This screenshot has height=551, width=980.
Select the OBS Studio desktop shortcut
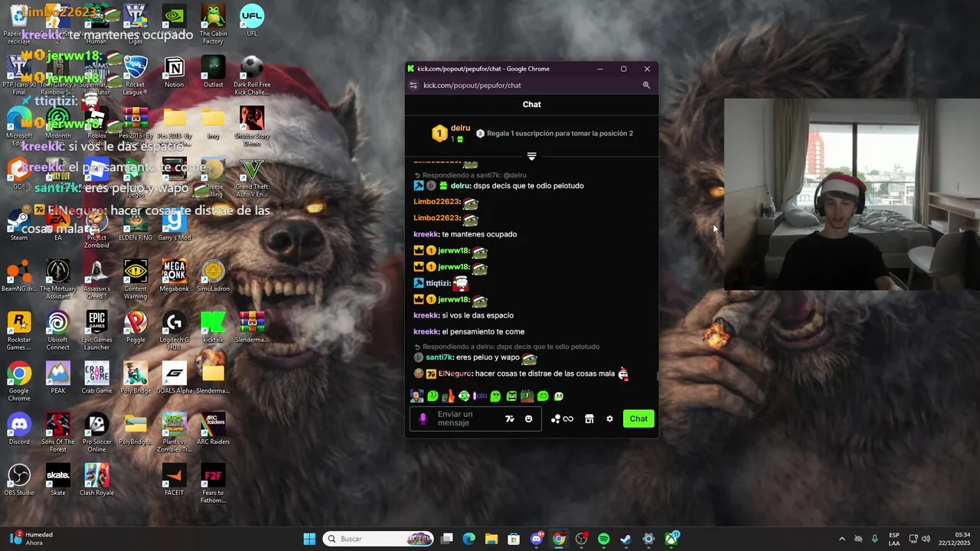(18, 480)
